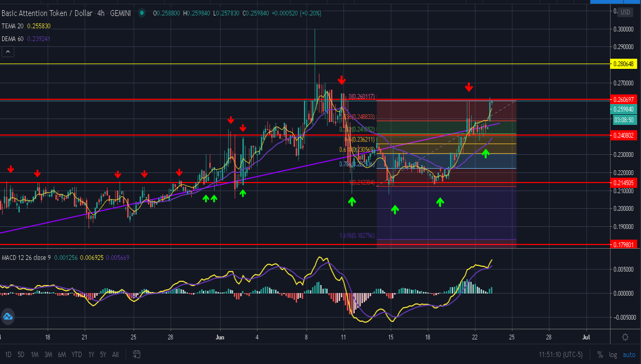
Task: Collapse the indicator legend with the chevron
Action: (8, 52)
